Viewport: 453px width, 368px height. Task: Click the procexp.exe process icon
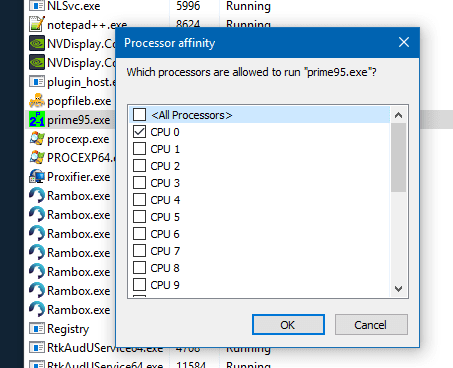coord(37,139)
